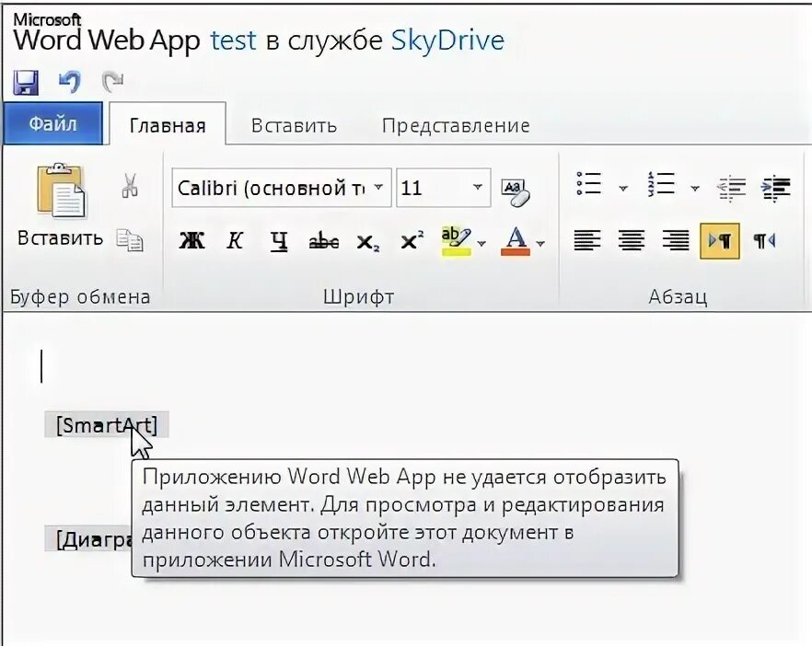Click the Вставить label under clipboard
Viewport: 812px width, 646px height.
(60, 238)
